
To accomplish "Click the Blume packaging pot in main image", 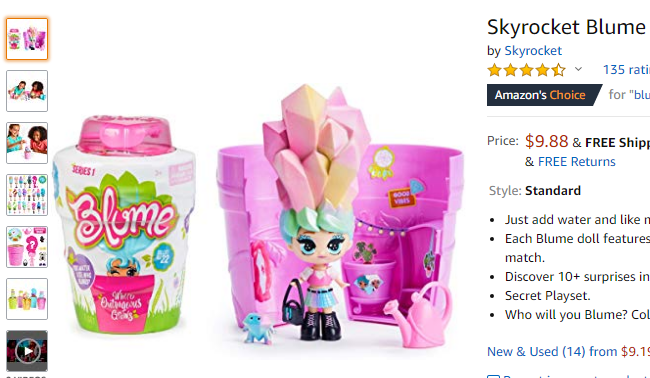I will [x=124, y=224].
